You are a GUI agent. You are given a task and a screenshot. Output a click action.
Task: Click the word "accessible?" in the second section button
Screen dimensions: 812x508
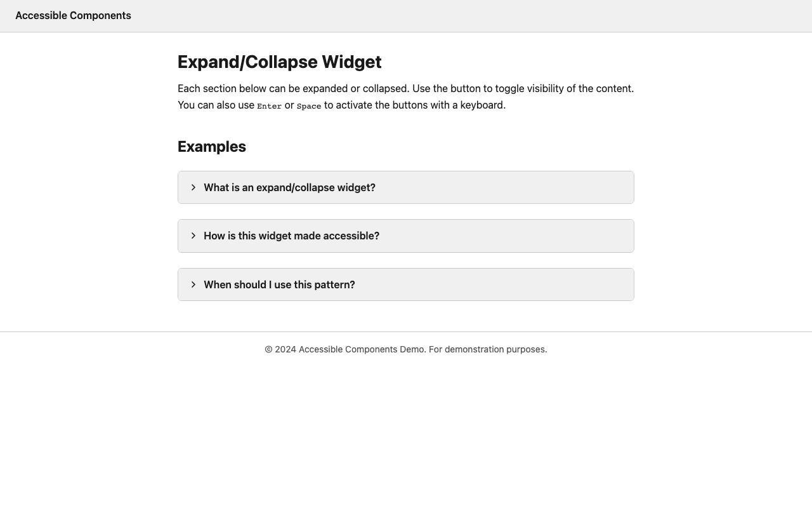pyautogui.click(x=351, y=236)
